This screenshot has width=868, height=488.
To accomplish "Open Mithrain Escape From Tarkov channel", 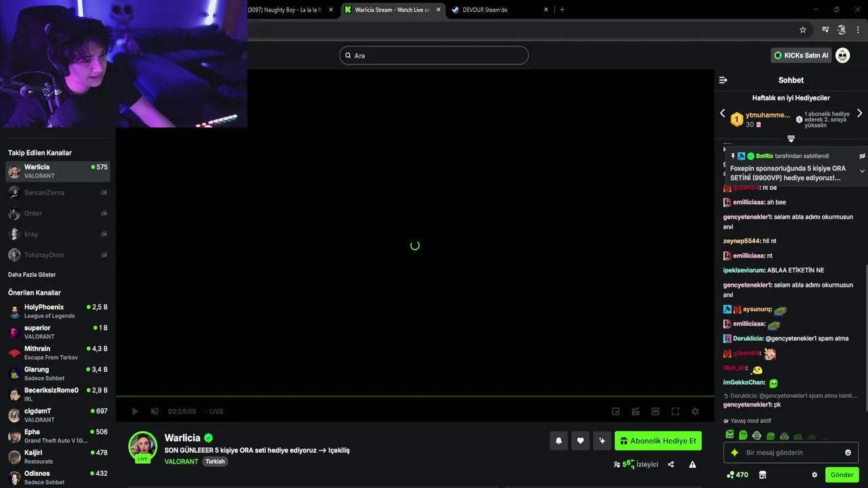I will [x=58, y=352].
